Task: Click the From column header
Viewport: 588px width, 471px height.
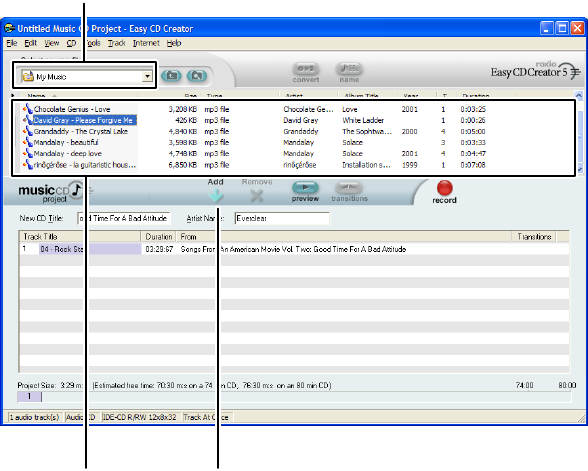Action: pos(344,237)
